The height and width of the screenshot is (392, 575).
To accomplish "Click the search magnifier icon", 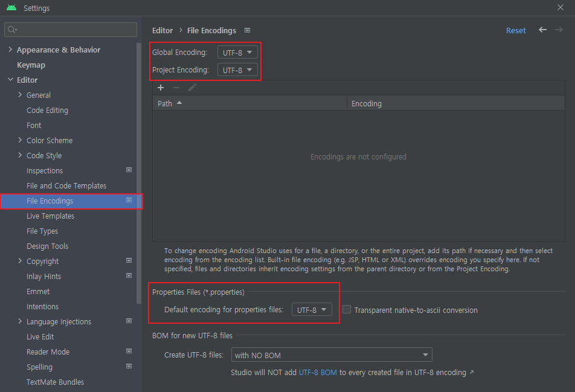I will click(12, 30).
